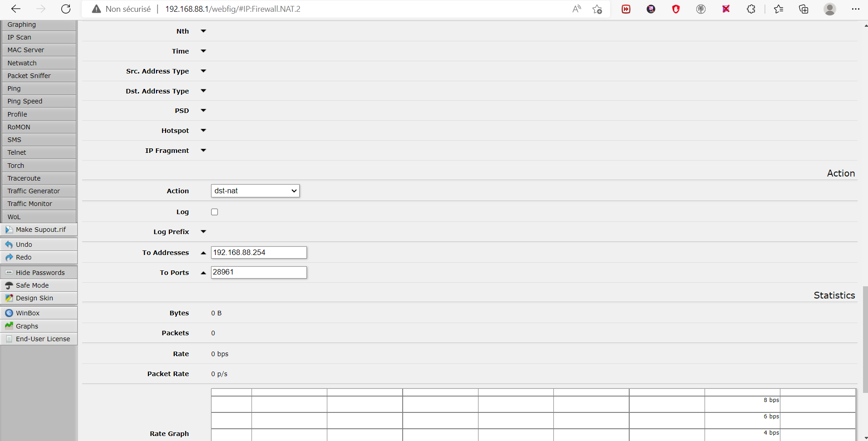This screenshot has width=868, height=441.
Task: Click the Design Skin icon
Action: 9,298
